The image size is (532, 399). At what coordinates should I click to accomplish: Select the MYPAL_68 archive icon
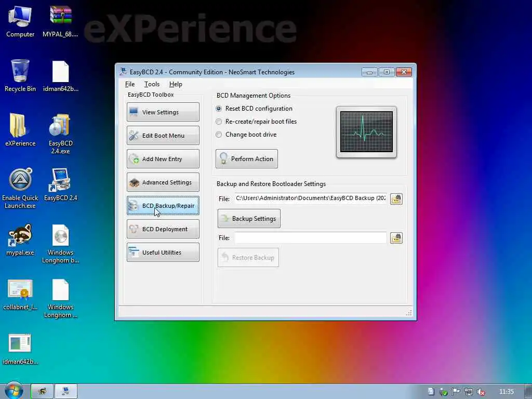tap(60, 20)
